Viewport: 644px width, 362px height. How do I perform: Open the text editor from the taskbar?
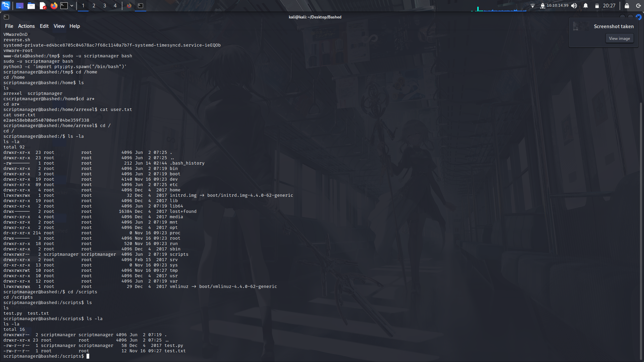pos(42,6)
